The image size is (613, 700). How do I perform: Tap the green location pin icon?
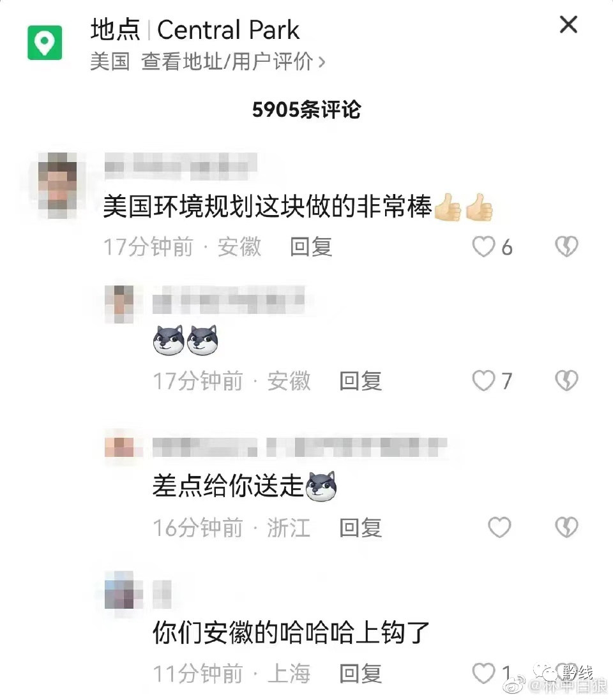tap(45, 43)
